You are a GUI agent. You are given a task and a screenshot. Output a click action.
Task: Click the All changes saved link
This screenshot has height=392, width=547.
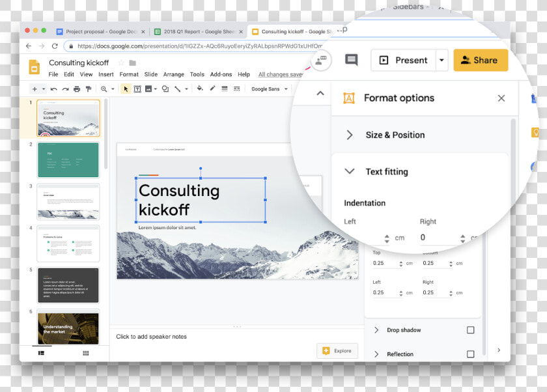(281, 74)
